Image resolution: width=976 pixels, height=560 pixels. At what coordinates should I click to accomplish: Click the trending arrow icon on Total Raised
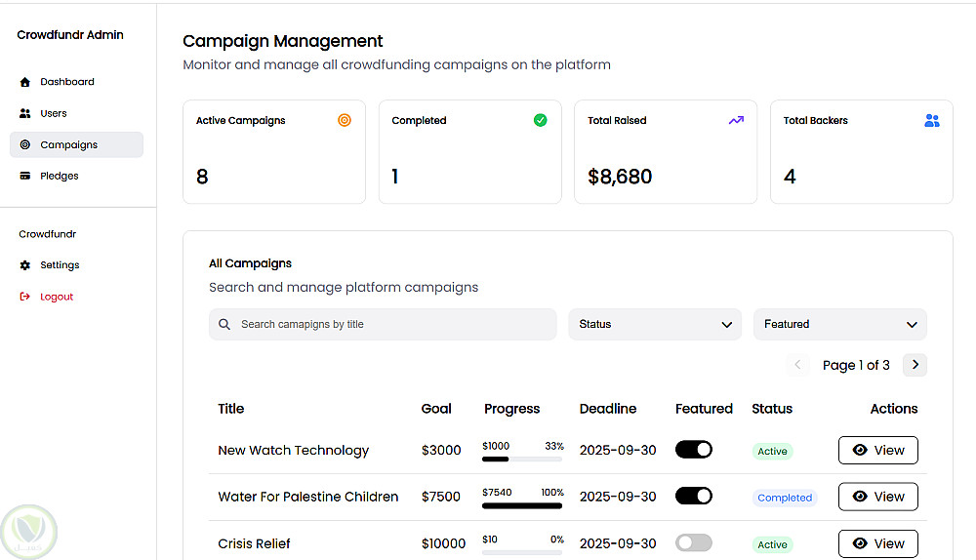[x=736, y=121]
